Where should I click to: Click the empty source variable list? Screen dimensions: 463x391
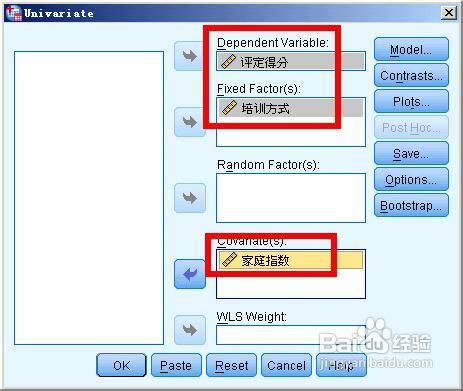(89, 198)
